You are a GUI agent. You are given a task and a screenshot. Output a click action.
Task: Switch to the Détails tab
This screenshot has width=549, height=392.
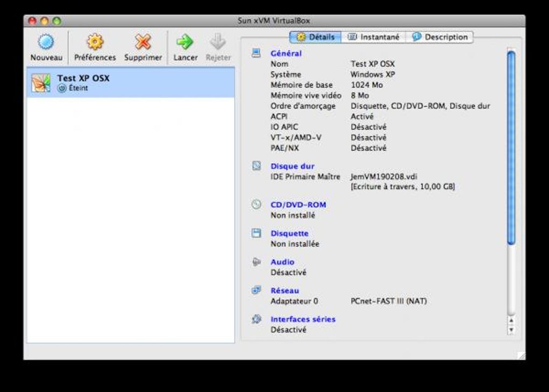315,37
